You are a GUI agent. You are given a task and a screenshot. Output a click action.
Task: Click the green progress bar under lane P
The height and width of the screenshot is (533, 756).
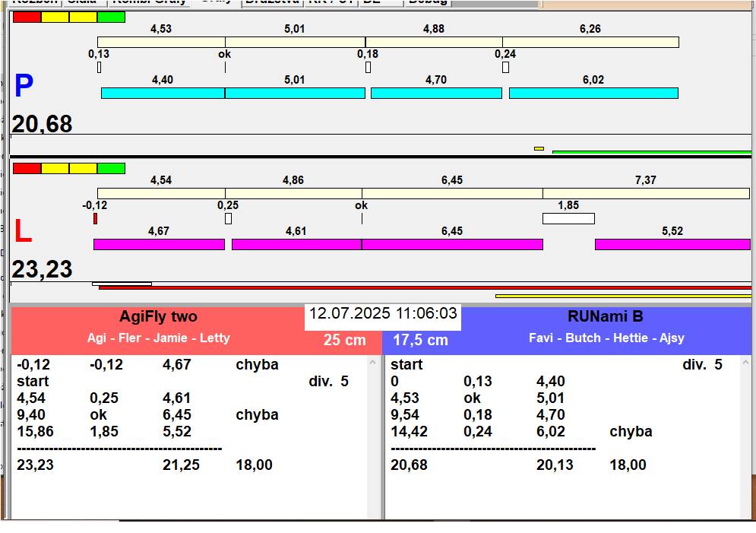click(x=652, y=152)
